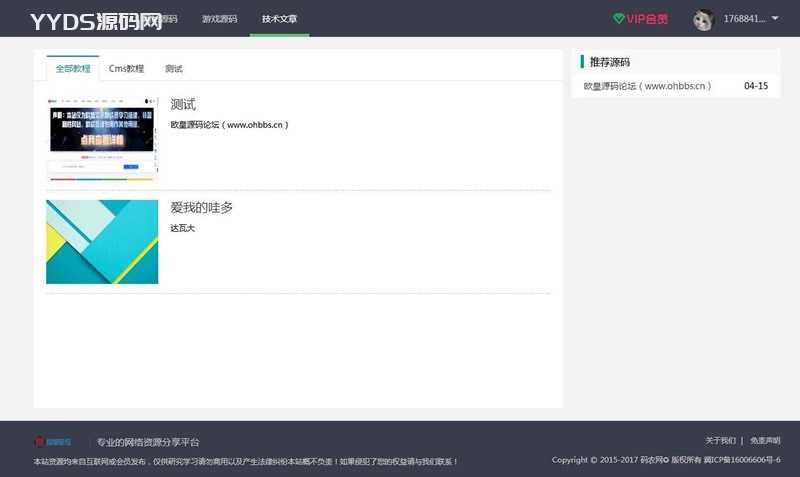Expand the user account dropdown arrow
Viewport: 800px width, 477px height.
click(775, 18)
